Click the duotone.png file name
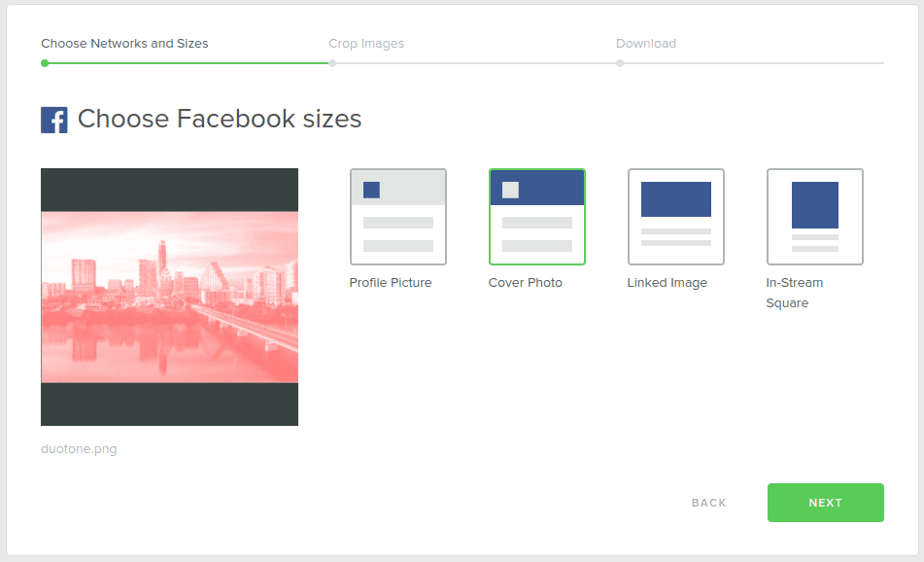 click(79, 449)
